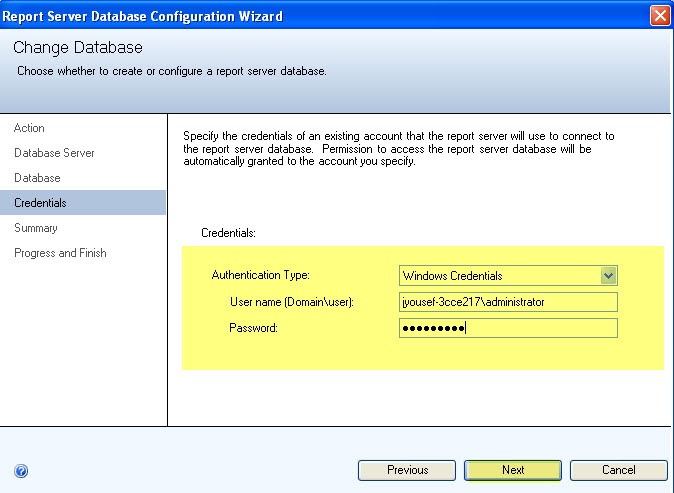This screenshot has width=674, height=493.
Task: Close the Report Server Database Configuration Wizard
Action: pyautogui.click(x=660, y=16)
